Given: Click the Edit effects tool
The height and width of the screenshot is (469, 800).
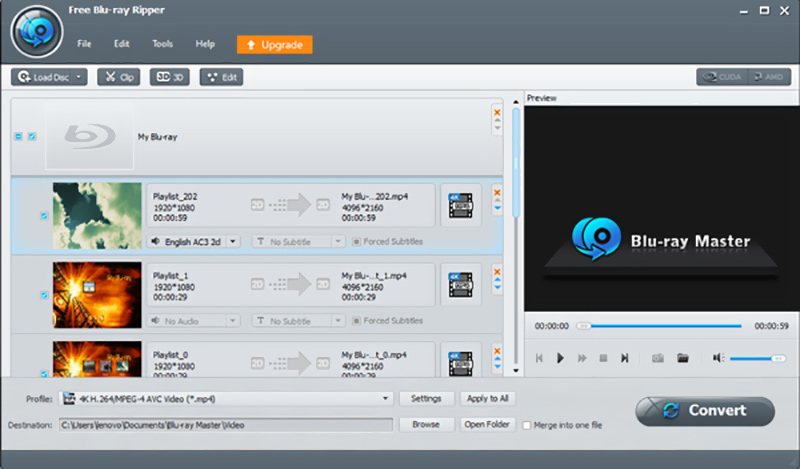Looking at the screenshot, I should pyautogui.click(x=221, y=76).
